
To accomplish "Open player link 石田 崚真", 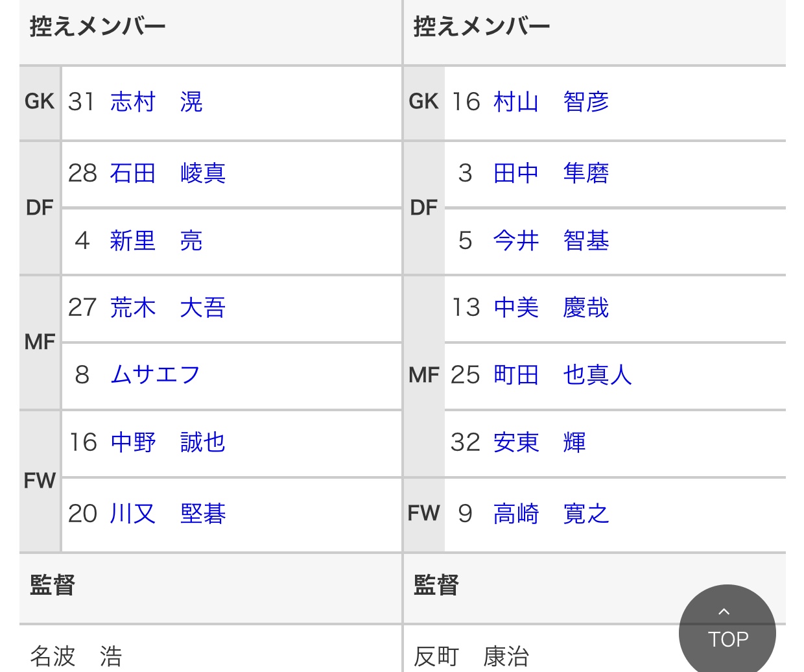I will pyautogui.click(x=168, y=173).
